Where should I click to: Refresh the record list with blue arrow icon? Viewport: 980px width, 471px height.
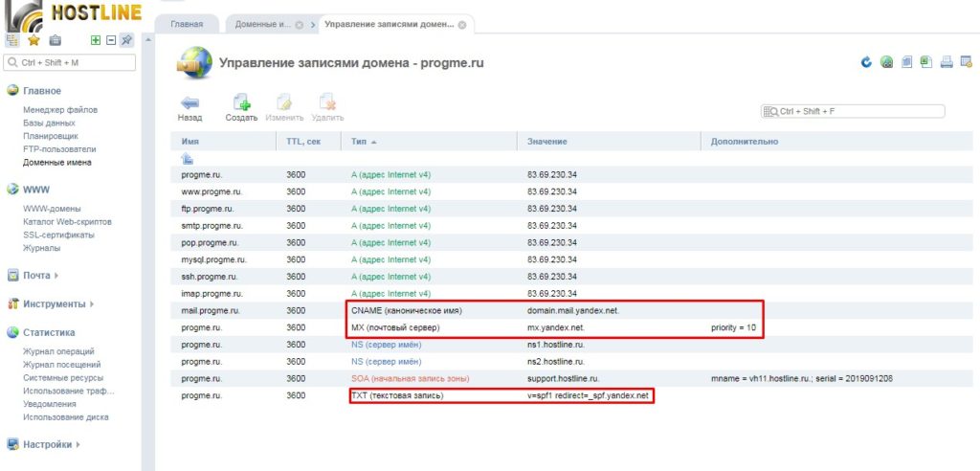coord(866,62)
